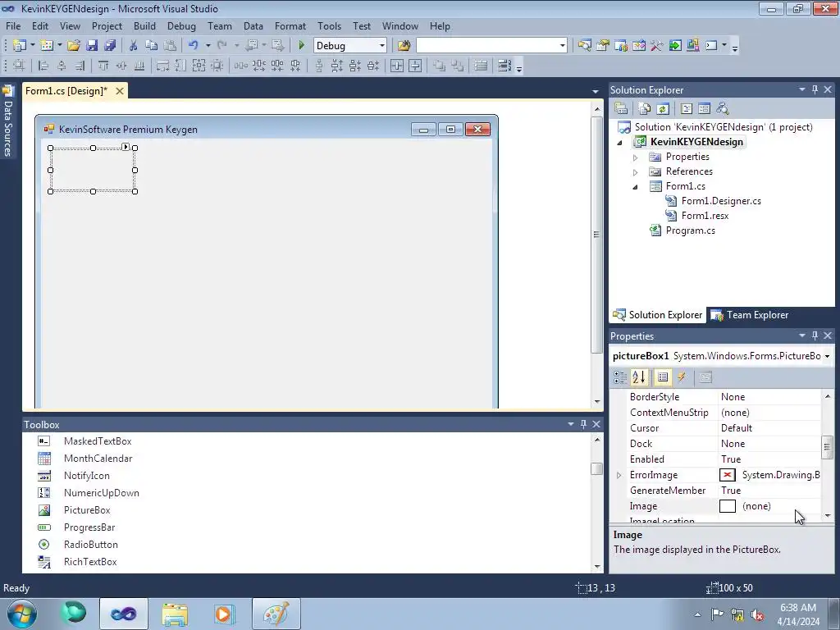Open the Data Sources side tab
840x630 pixels.
(x=7, y=121)
